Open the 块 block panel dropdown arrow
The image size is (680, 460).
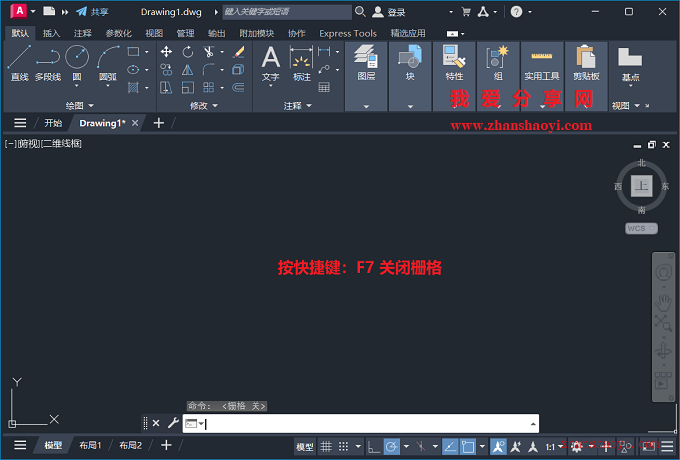click(x=410, y=106)
